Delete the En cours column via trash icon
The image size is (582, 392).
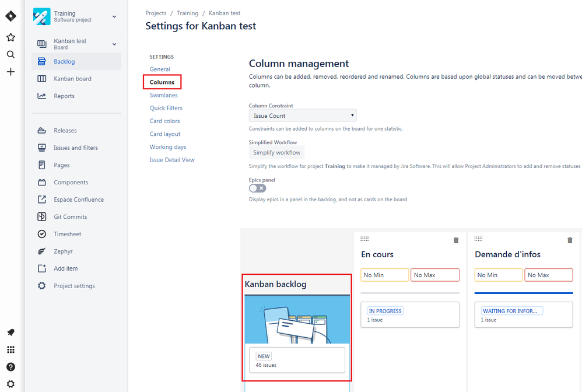coord(456,240)
